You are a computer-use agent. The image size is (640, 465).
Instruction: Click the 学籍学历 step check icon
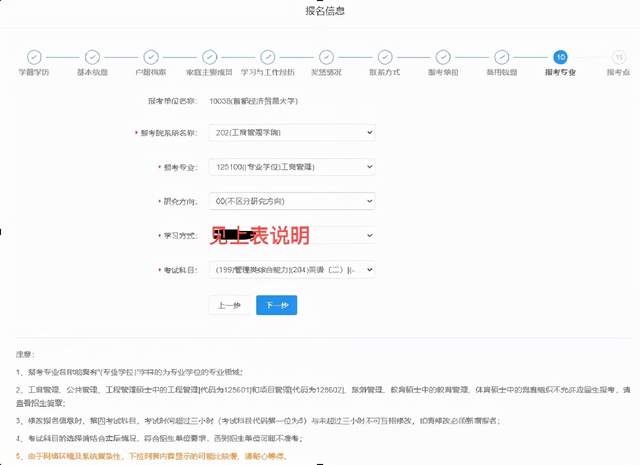pyautogui.click(x=34, y=57)
